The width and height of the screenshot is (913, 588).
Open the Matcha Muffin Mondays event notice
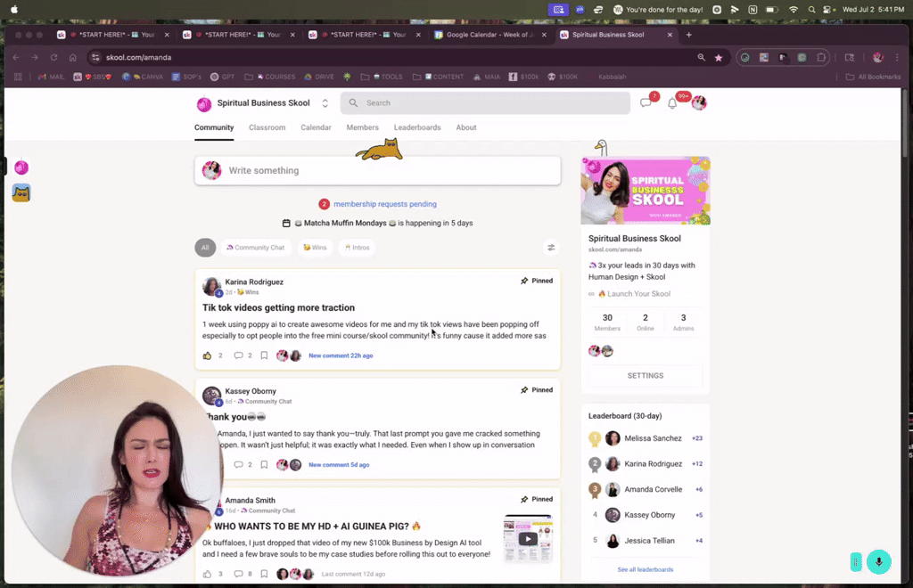tap(377, 223)
